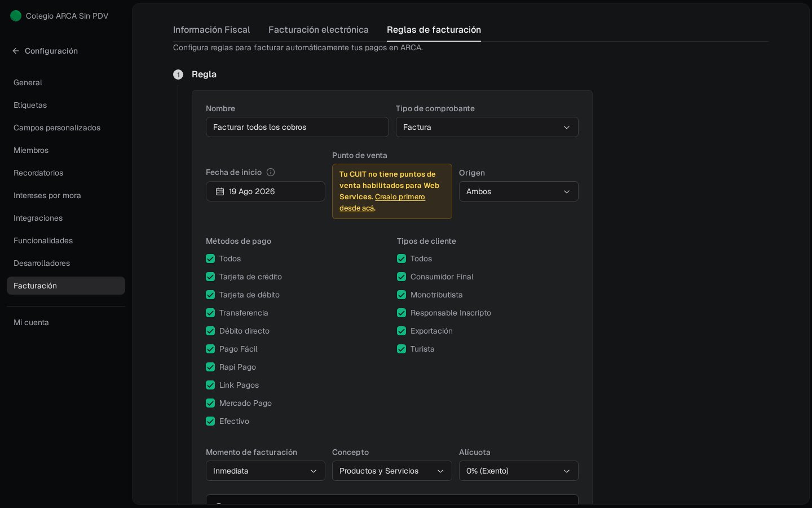Image resolution: width=812 pixels, height=508 pixels.
Task: Go to Etiquetas in the sidebar
Action: click(66, 105)
